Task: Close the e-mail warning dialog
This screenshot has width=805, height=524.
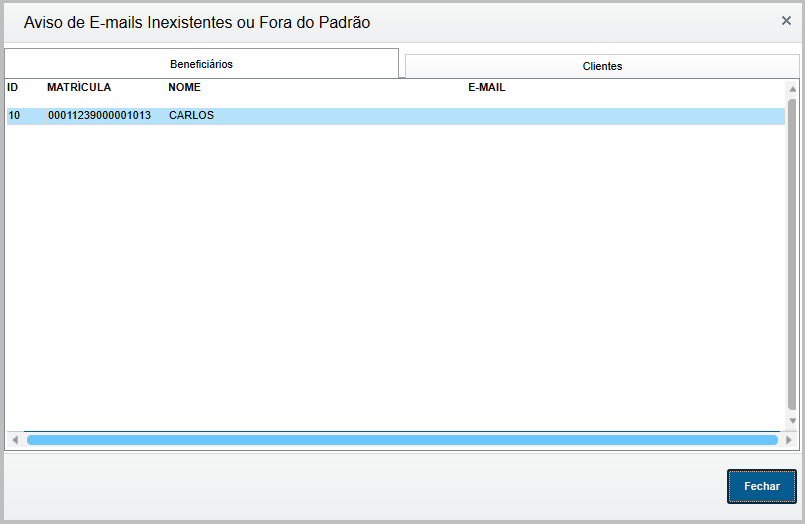Action: click(786, 21)
